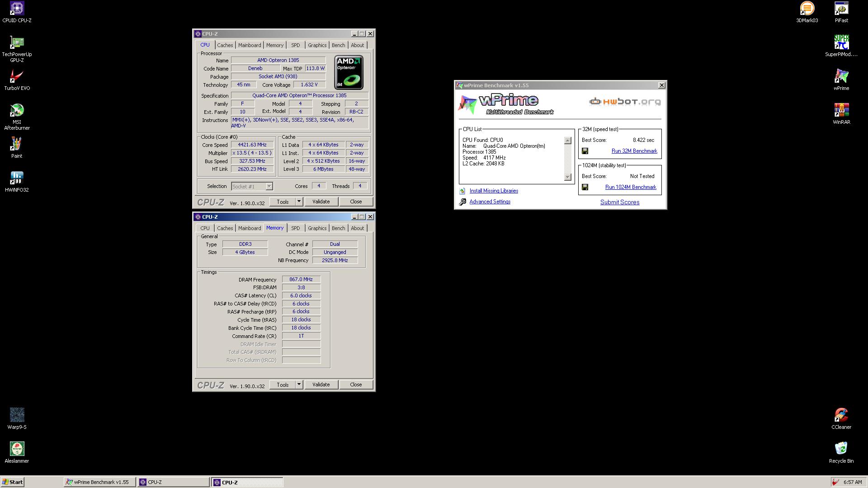Click Tools button in bottom CPU-Z window
Image resolution: width=868 pixels, height=488 pixels.
coord(283,385)
